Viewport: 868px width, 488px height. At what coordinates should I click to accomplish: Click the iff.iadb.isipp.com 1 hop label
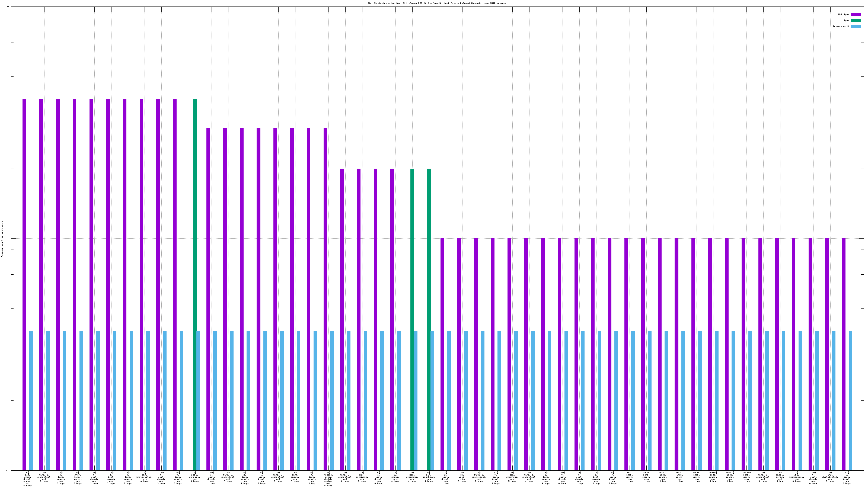629,477
